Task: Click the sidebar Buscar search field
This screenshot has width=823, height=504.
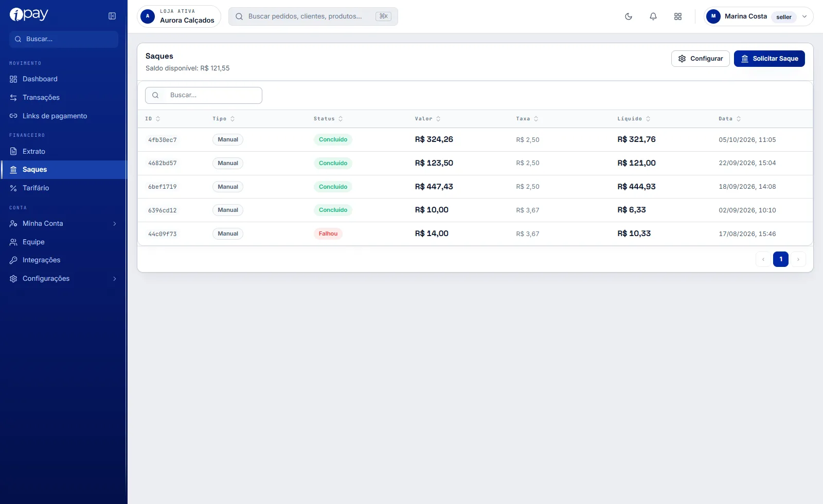Action: point(64,39)
